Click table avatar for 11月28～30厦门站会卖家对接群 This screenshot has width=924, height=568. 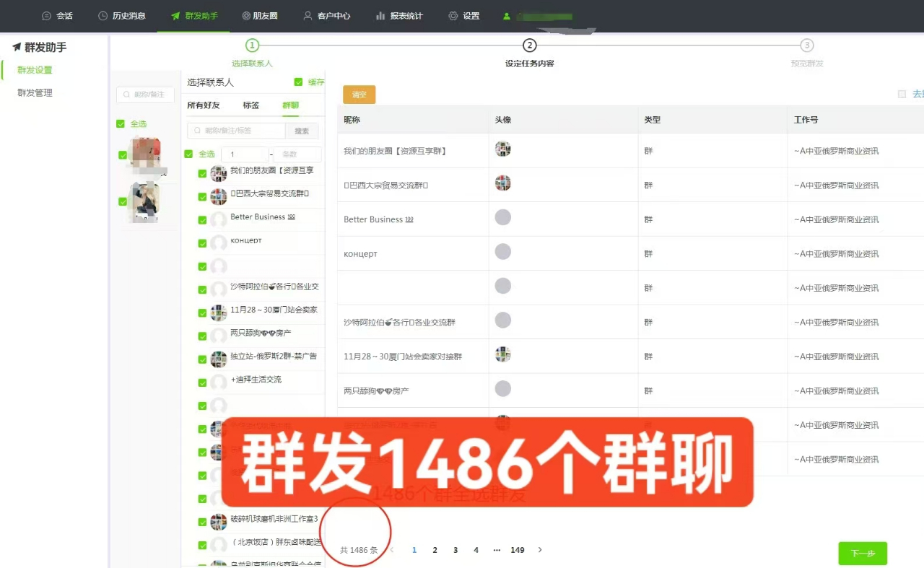pyautogui.click(x=503, y=354)
